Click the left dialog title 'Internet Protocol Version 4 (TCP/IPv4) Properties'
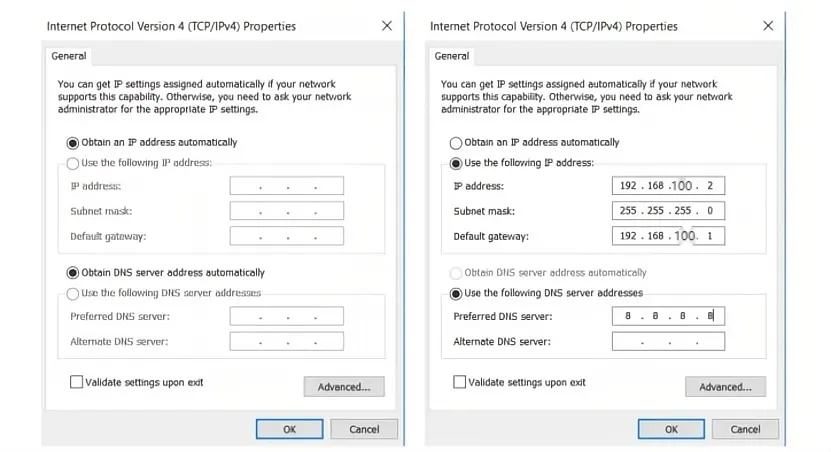This screenshot has height=452, width=831. click(x=171, y=26)
